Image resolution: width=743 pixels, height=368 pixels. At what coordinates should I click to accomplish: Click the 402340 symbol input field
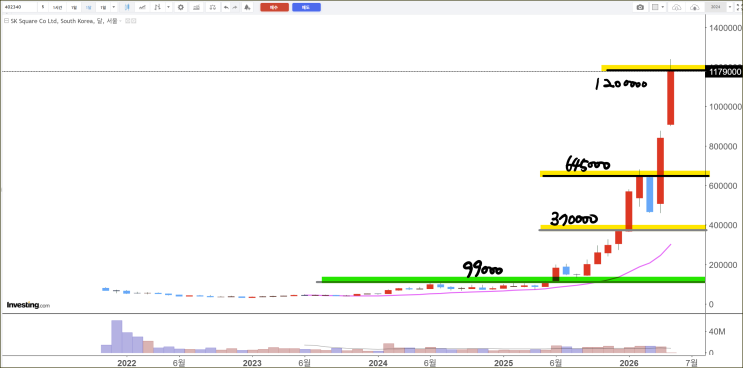click(x=19, y=7)
